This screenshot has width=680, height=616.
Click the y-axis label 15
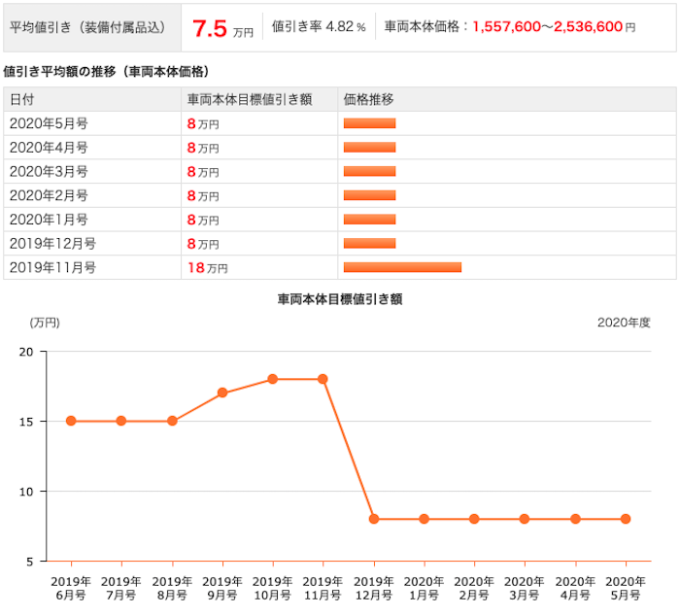click(26, 422)
